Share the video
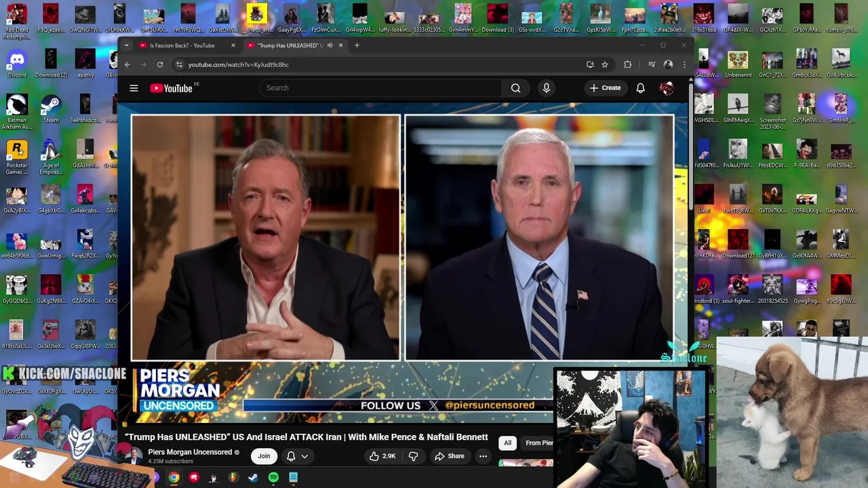Viewport: 868px width, 488px height. click(x=449, y=456)
